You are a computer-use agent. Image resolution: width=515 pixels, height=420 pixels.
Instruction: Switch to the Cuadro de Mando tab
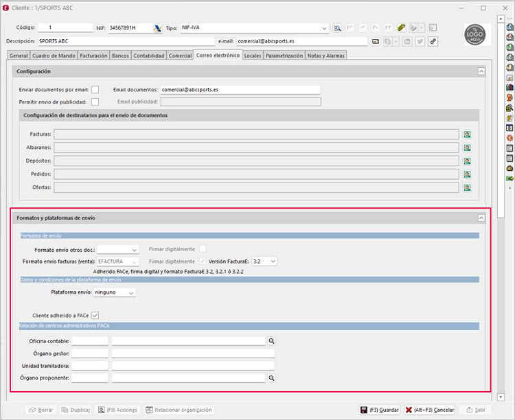tap(54, 56)
